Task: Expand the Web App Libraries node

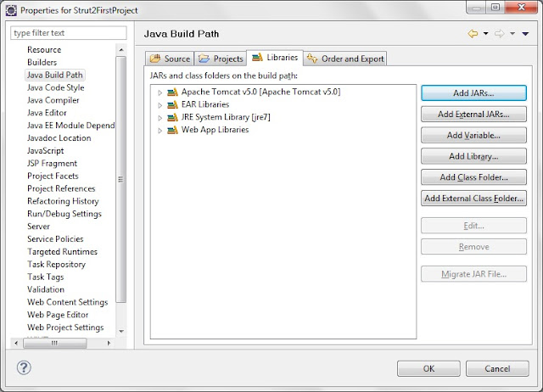Action: [160, 131]
